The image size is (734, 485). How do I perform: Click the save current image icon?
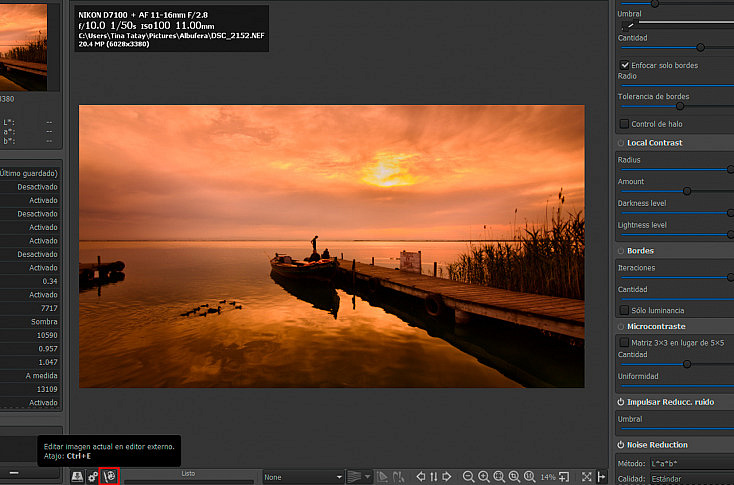[77, 477]
